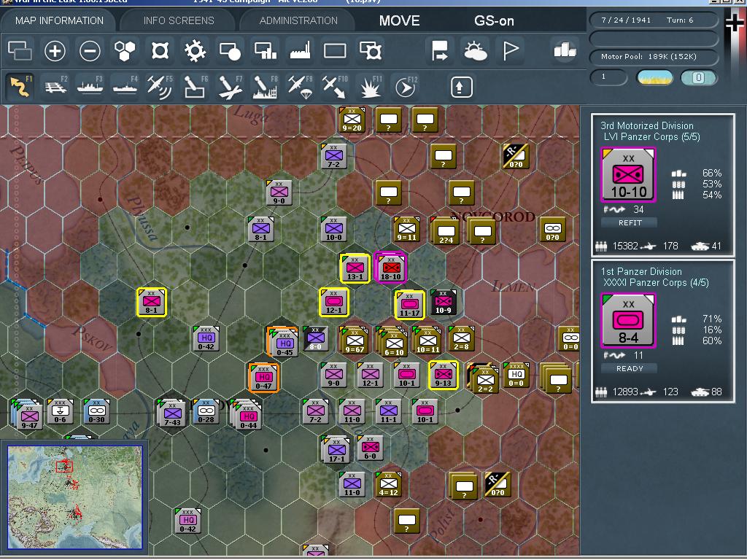Click the 8-4 panzer counter in panel

pos(629,321)
